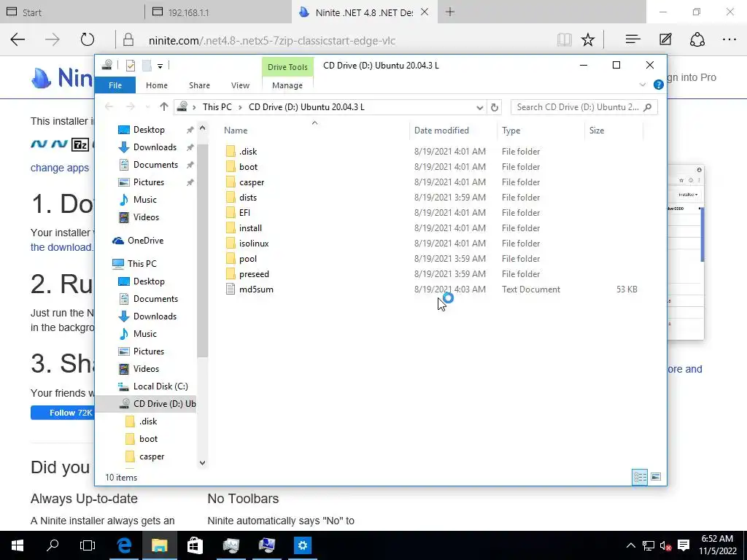Open the browser Share icon
The image size is (747, 560).
click(x=697, y=39)
